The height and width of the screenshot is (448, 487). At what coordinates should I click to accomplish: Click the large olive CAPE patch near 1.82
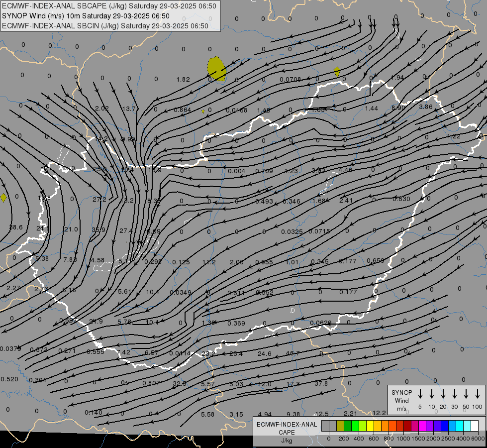tap(216, 69)
